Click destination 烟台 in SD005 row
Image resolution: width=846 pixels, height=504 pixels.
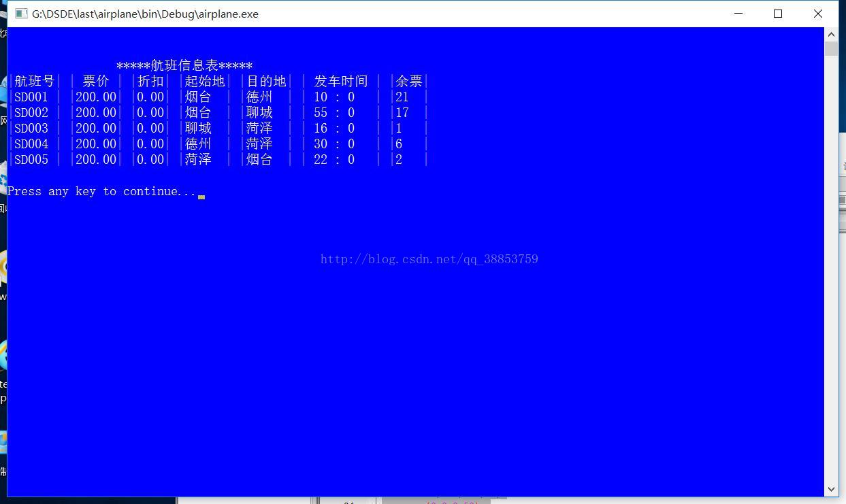point(259,159)
